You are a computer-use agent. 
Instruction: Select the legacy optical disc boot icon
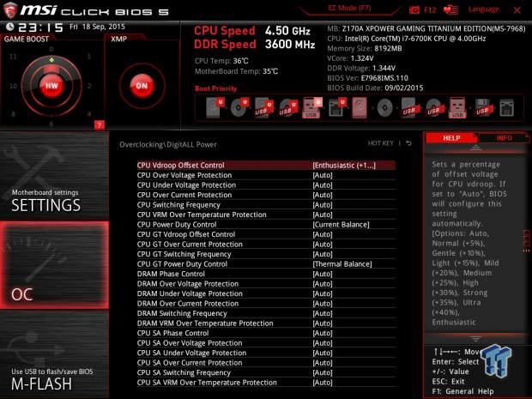384,108
